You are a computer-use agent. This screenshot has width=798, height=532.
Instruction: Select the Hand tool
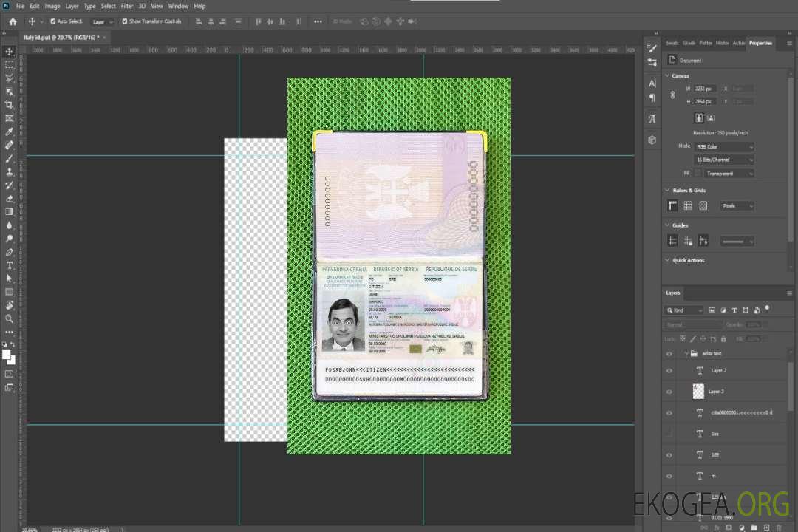[9, 305]
